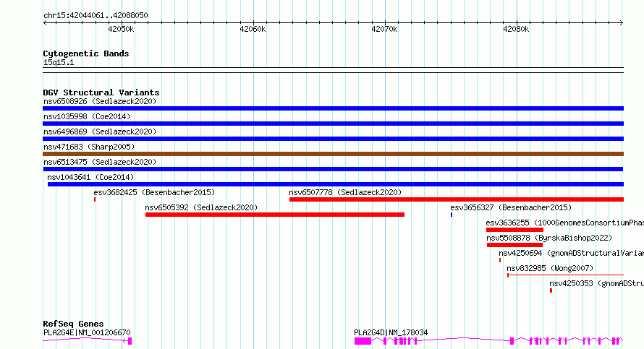
Task: Click the brown nsv471683 (Sharp2005) bar
Action: [x=333, y=154]
